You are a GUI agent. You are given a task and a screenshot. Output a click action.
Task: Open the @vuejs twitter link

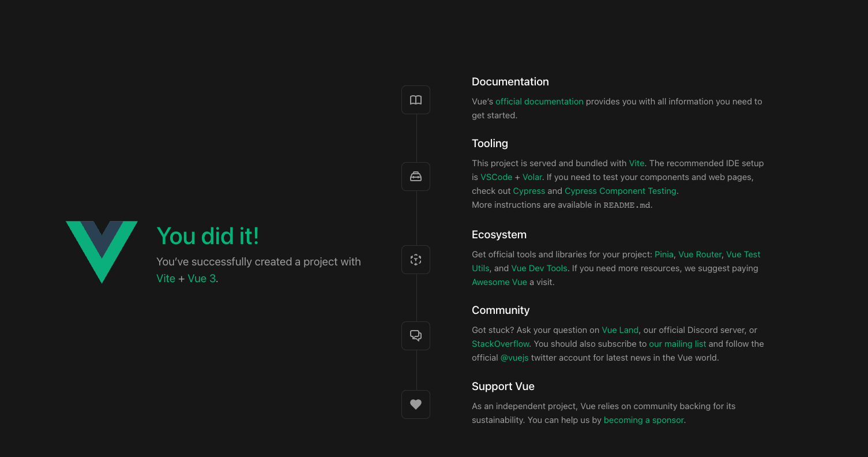click(514, 358)
